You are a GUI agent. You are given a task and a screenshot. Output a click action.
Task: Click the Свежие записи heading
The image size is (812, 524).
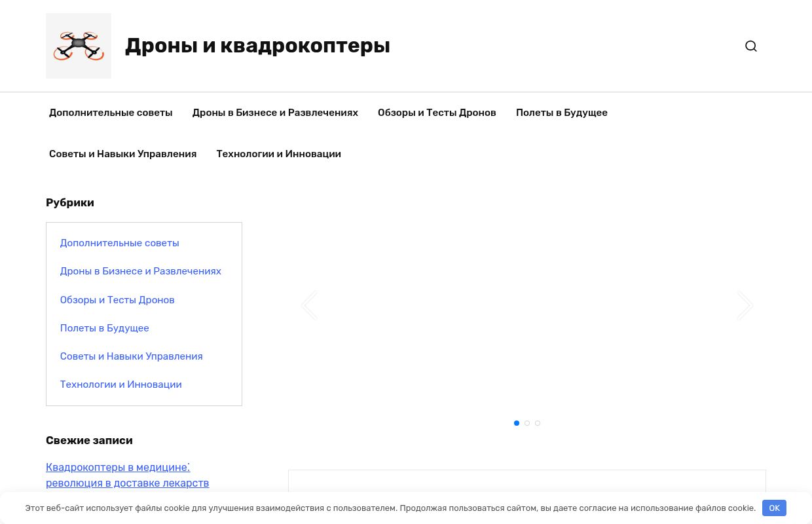pos(89,441)
